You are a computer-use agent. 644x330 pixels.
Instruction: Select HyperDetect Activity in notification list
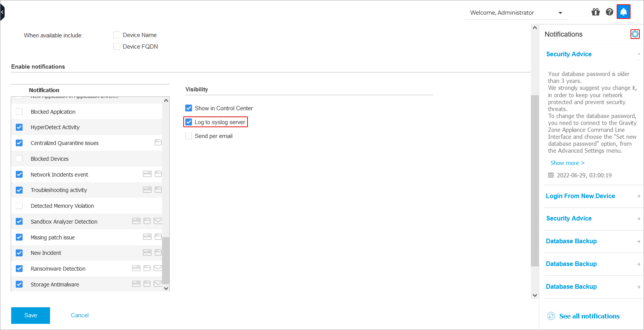click(x=55, y=127)
